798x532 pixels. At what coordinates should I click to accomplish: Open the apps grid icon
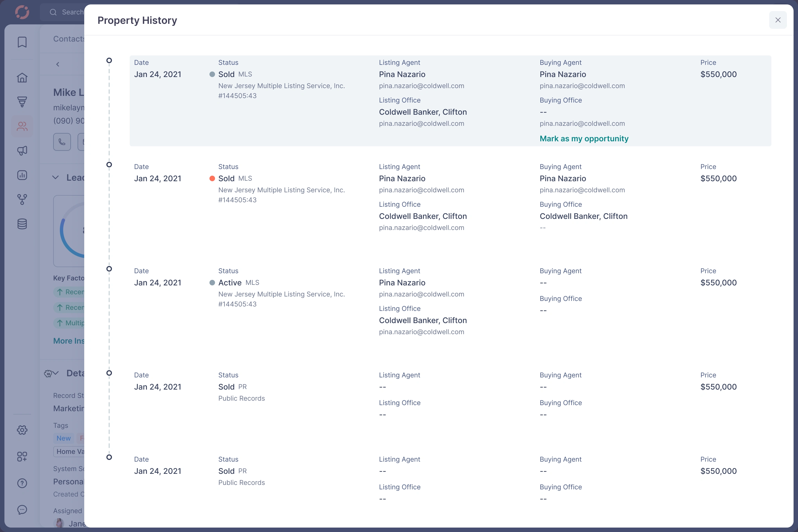pos(22,456)
